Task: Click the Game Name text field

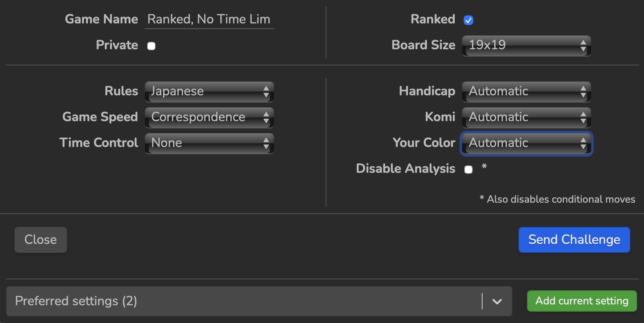Action: coord(209,19)
